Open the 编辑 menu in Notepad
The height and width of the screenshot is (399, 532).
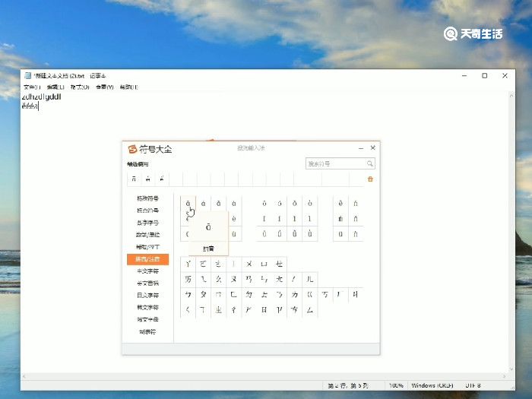coord(55,87)
